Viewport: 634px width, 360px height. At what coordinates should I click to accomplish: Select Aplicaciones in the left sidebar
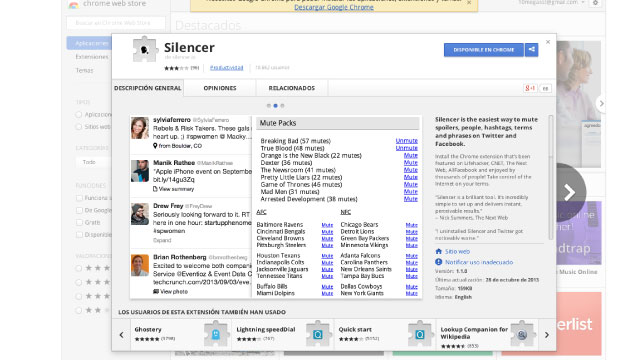coord(89,43)
